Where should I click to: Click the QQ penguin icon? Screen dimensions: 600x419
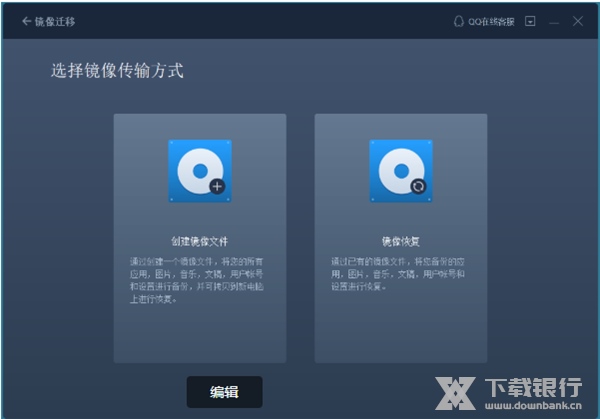pos(458,21)
